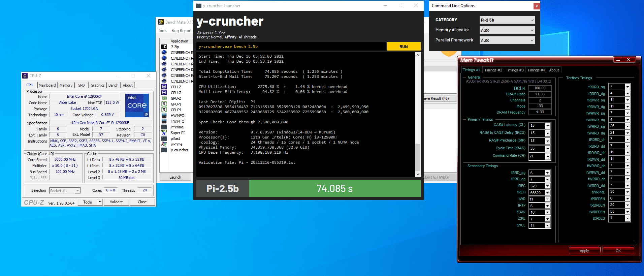Click the Intel Core i9 logo in CPU-Z
Viewport: 644px width, 276px height.
[x=137, y=105]
